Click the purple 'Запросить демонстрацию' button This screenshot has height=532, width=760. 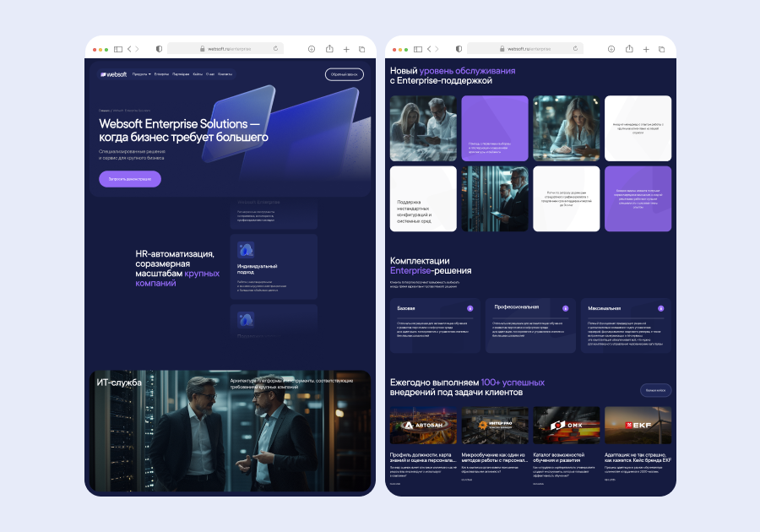click(x=129, y=179)
